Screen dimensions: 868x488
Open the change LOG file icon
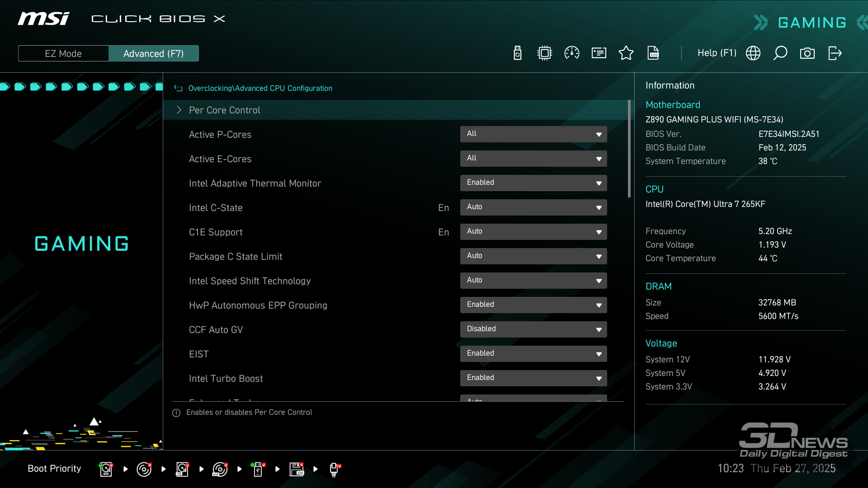(x=653, y=53)
